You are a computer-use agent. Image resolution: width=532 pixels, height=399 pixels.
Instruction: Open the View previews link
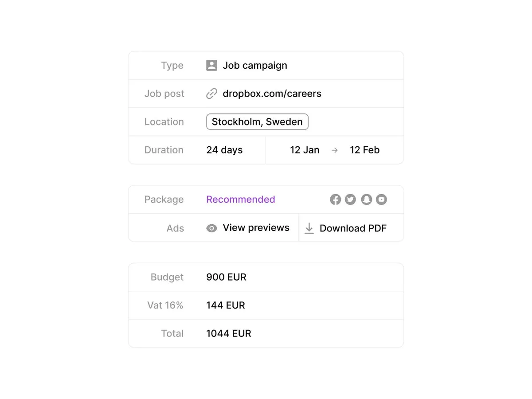click(256, 228)
